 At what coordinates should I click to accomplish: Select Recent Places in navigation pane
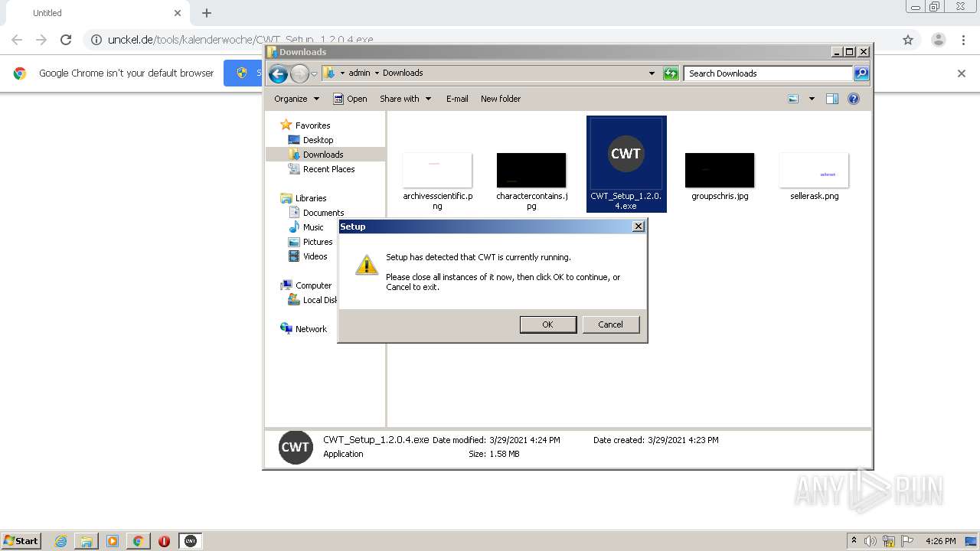tap(328, 169)
